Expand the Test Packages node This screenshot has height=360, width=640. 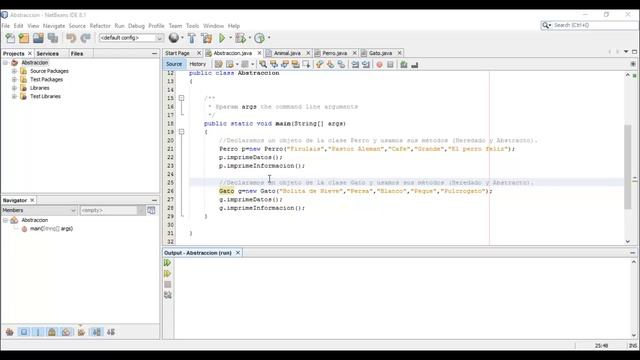[x=14, y=80]
